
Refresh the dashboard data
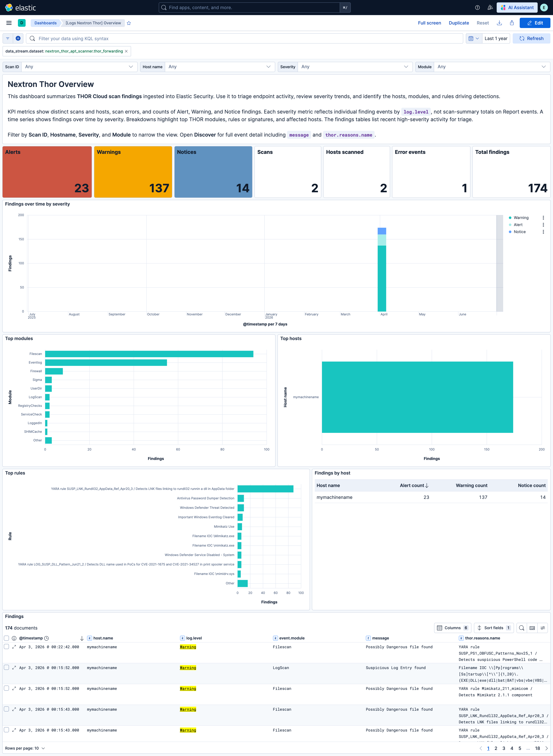(531, 39)
